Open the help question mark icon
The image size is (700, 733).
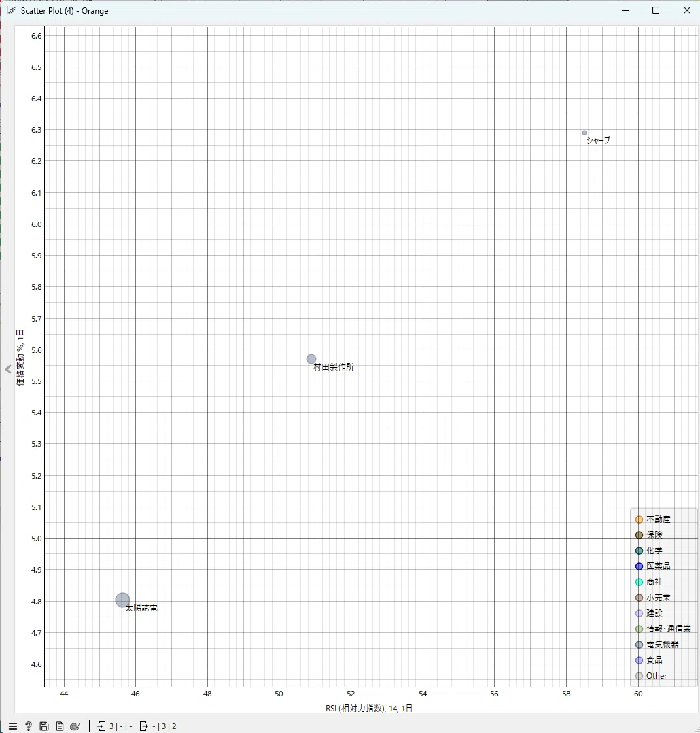click(x=29, y=726)
